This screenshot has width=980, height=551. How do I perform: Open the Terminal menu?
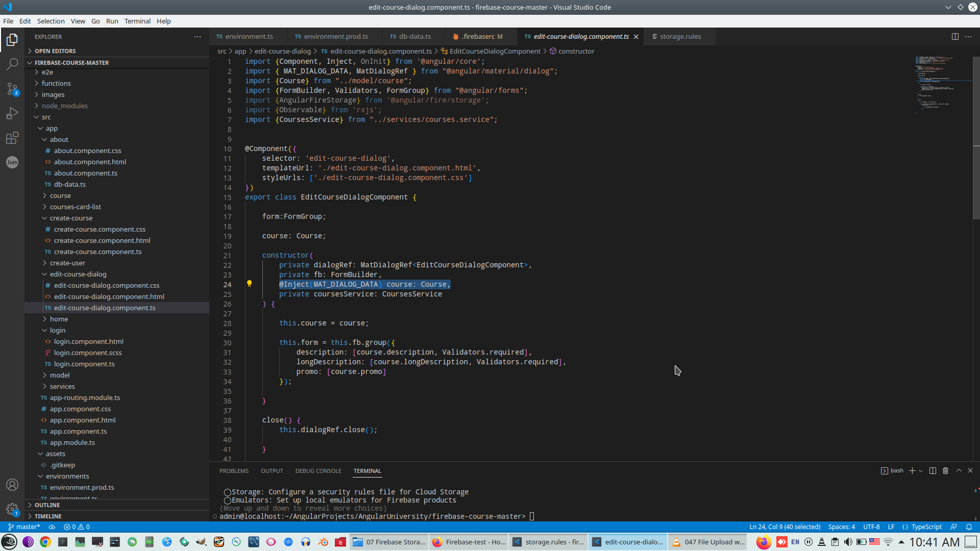pos(137,21)
